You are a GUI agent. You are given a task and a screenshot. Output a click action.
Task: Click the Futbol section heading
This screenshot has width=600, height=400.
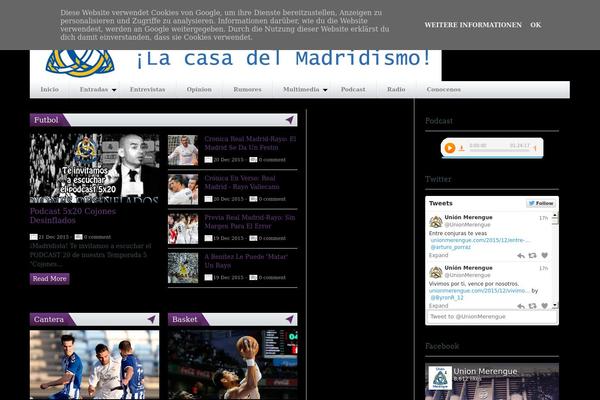tap(46, 120)
